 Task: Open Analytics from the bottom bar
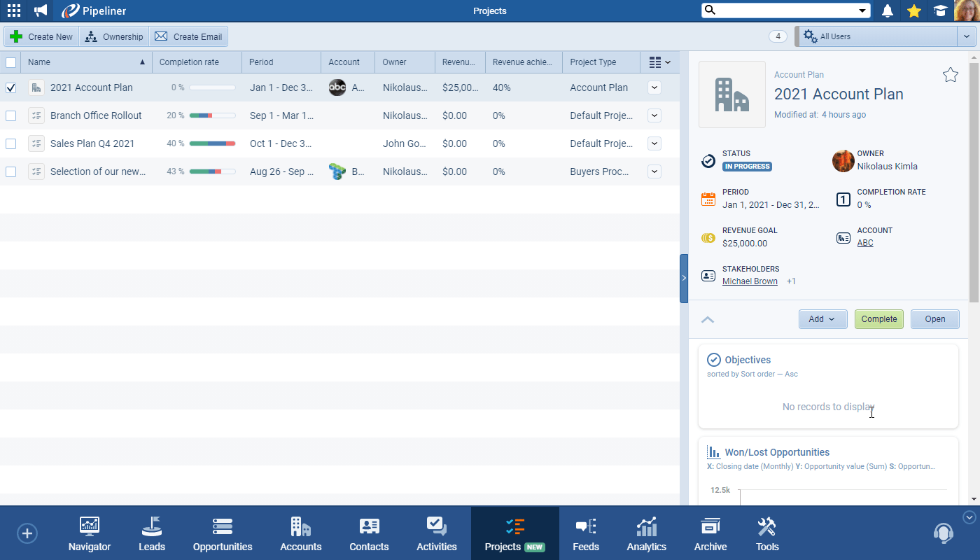tap(645, 533)
